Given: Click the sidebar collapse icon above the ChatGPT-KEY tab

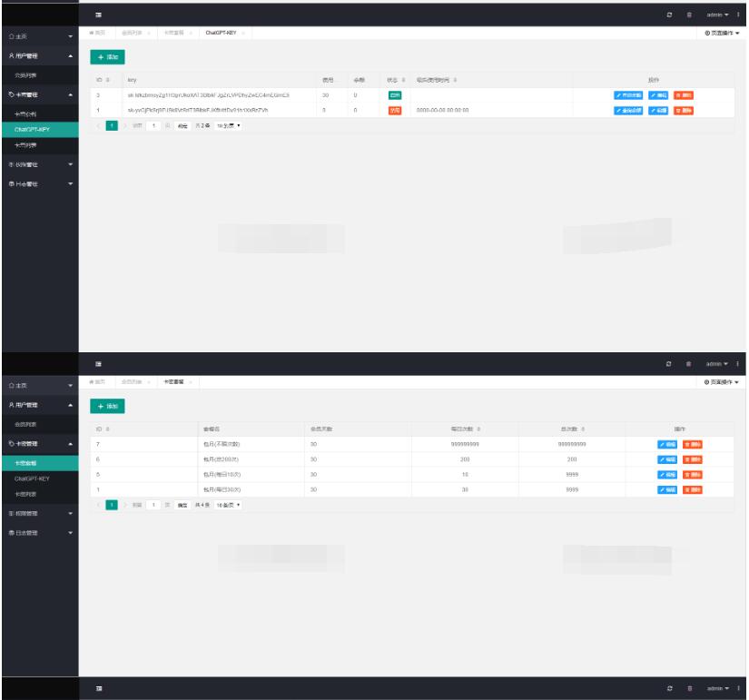Looking at the screenshot, I should 99,15.
